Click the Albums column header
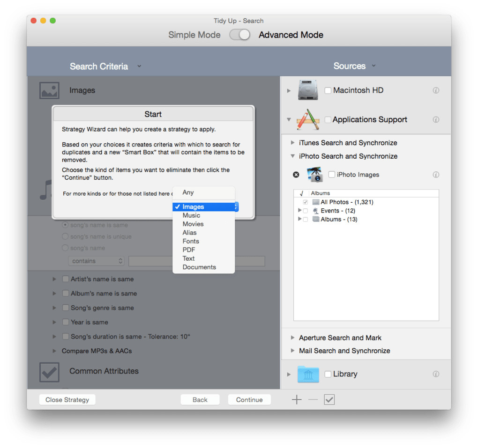The width and height of the screenshot is (478, 448). tap(374, 193)
